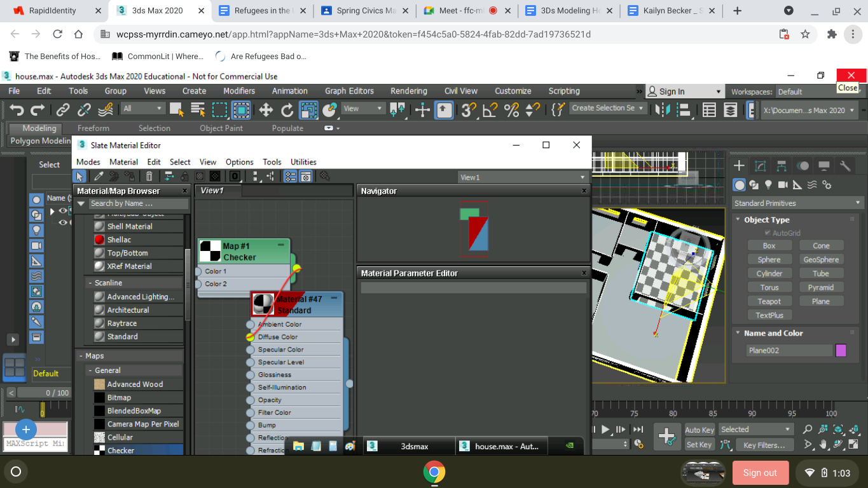This screenshot has height=488, width=868.
Task: Open the Standard Primitives dropdown
Action: (x=797, y=203)
